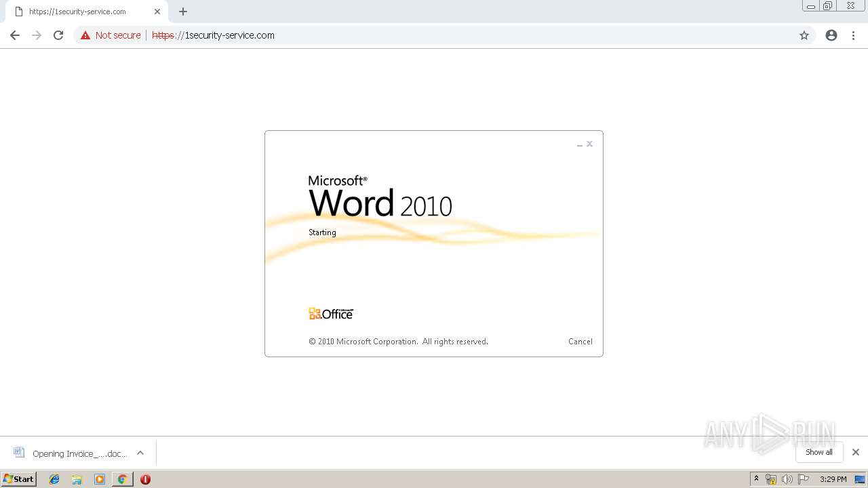The image size is (868, 488).
Task: Open the Chrome profile avatar
Action: pos(831,35)
